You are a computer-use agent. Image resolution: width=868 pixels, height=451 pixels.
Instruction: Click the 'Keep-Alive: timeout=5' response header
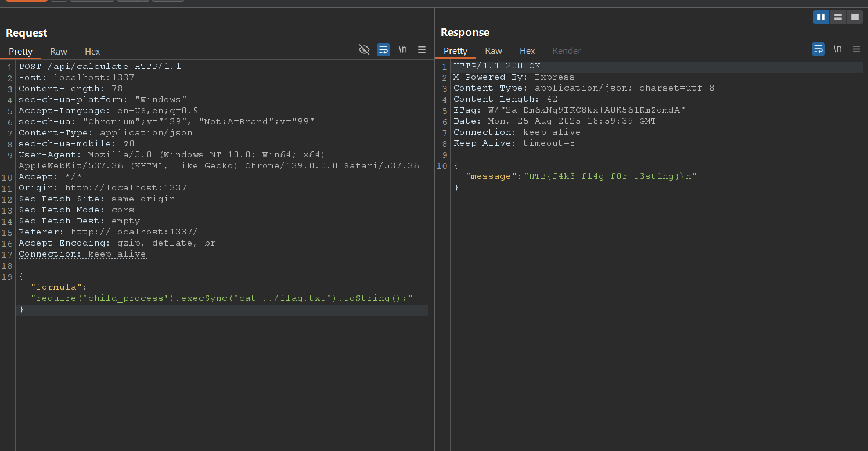pos(514,143)
